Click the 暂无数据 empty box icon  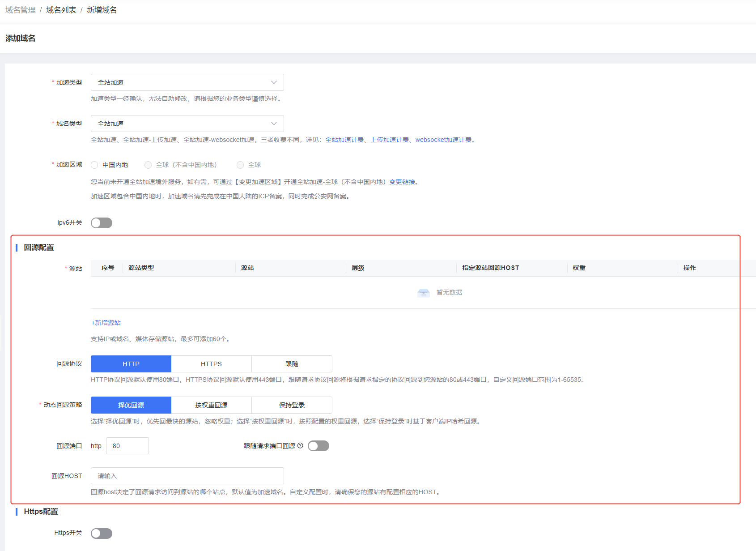click(424, 293)
